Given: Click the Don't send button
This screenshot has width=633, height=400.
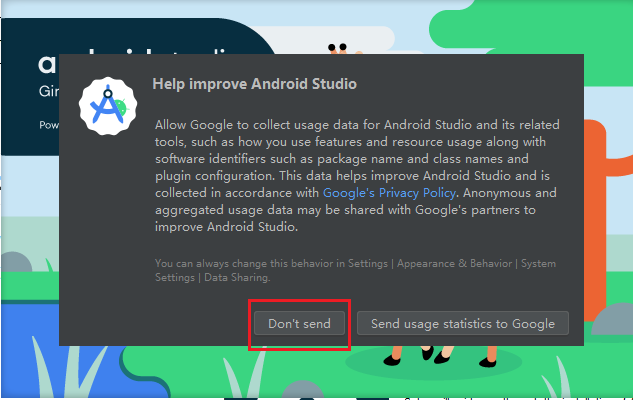Looking at the screenshot, I should click(299, 323).
